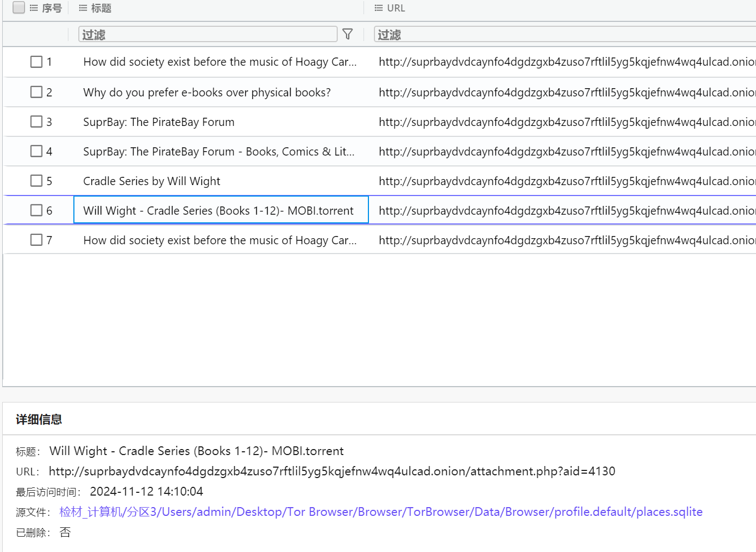Select row 7 title about Hoagy Car...

click(x=220, y=240)
